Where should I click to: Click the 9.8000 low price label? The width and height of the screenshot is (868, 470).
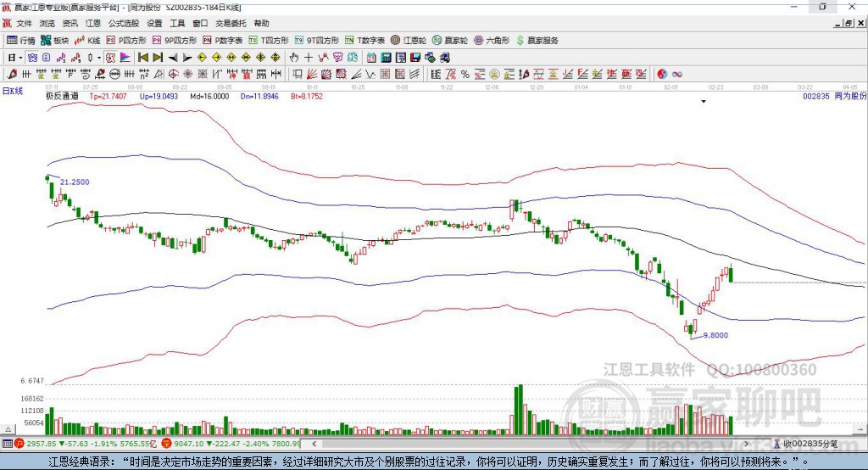click(x=715, y=335)
